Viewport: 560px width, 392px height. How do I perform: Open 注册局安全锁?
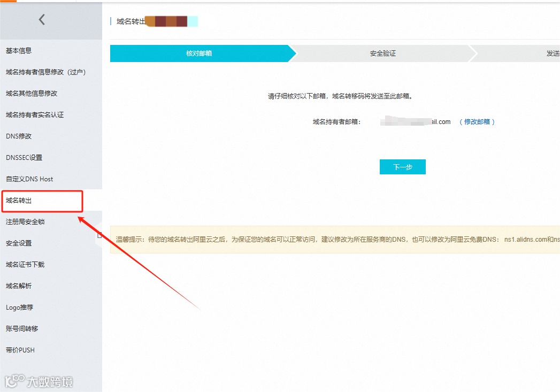tap(26, 221)
